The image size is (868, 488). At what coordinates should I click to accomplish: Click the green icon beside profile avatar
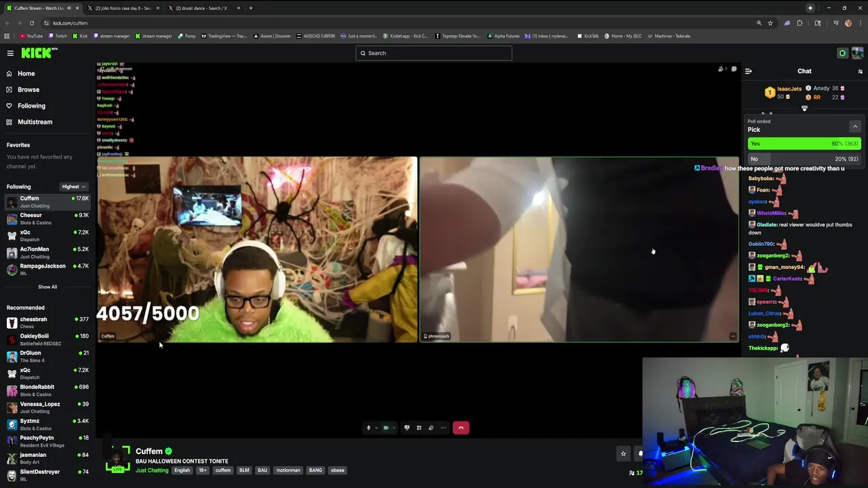tap(842, 53)
